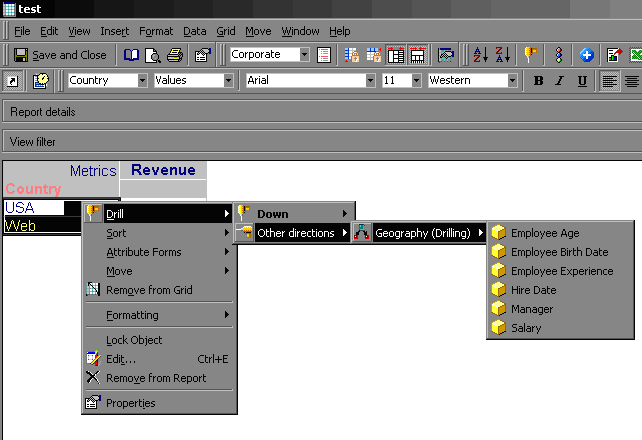Click the Save and Close button
Image resolution: width=642 pixels, height=440 pixels.
pos(60,55)
